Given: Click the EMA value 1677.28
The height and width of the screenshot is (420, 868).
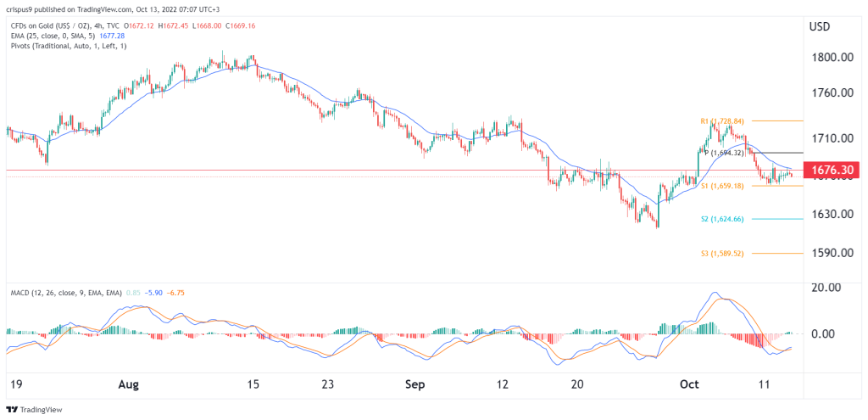Looking at the screenshot, I should click(x=111, y=36).
